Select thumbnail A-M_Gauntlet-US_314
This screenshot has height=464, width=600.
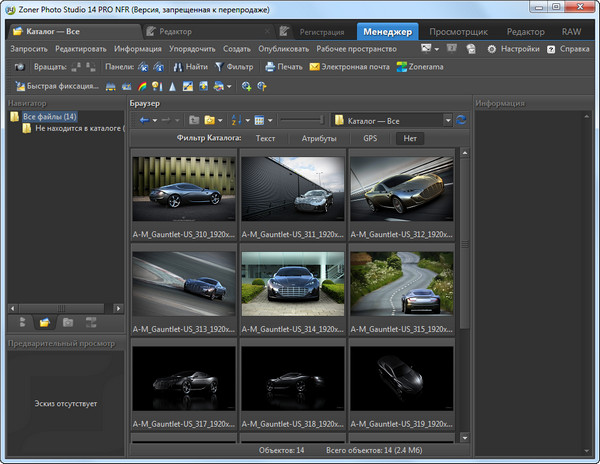[292, 282]
